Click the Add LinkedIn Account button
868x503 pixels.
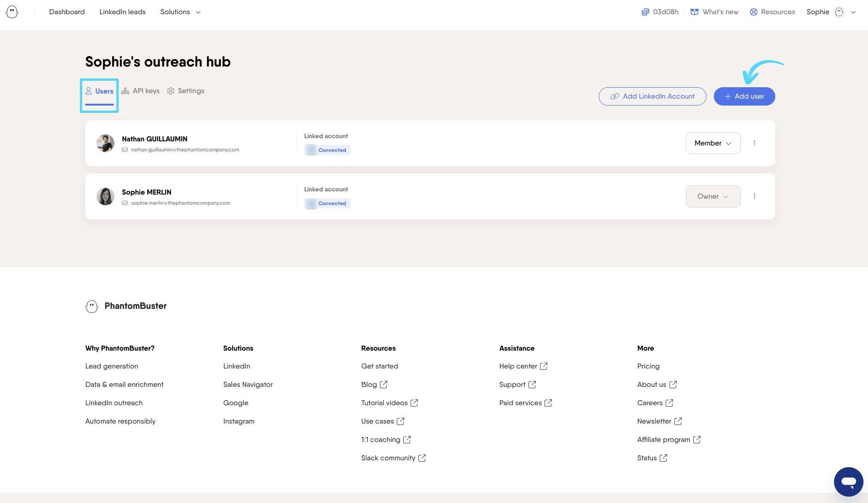(652, 96)
